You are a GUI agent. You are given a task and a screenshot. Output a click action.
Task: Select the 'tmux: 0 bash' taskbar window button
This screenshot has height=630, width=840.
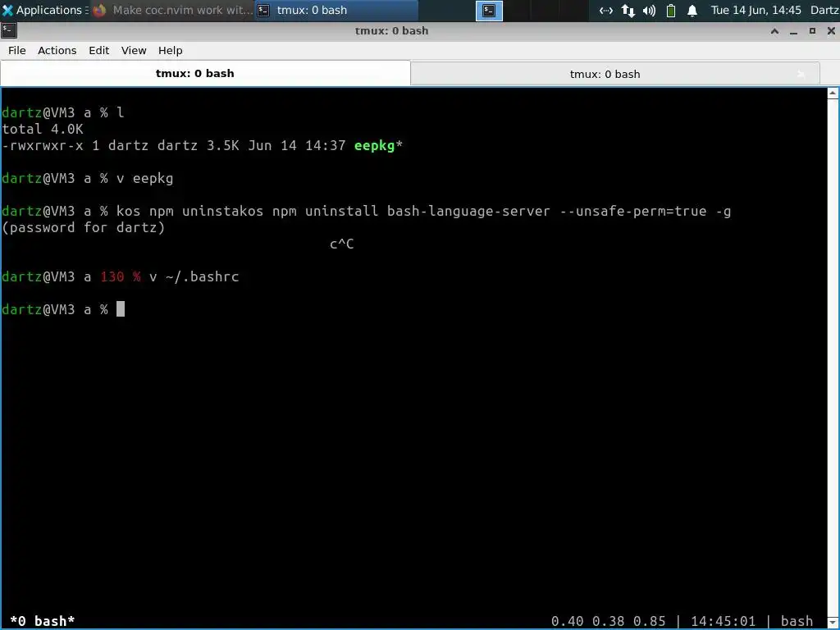pyautogui.click(x=336, y=10)
